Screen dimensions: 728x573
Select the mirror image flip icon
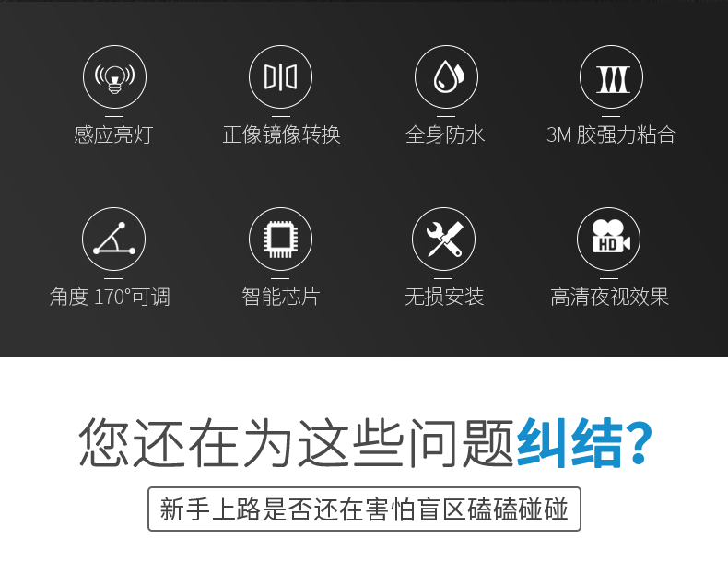[280, 76]
